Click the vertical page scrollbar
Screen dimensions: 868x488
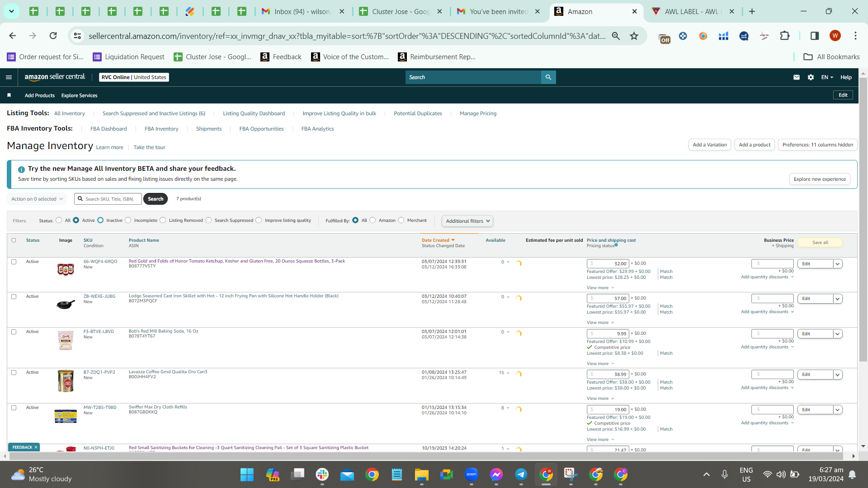pyautogui.click(x=863, y=219)
